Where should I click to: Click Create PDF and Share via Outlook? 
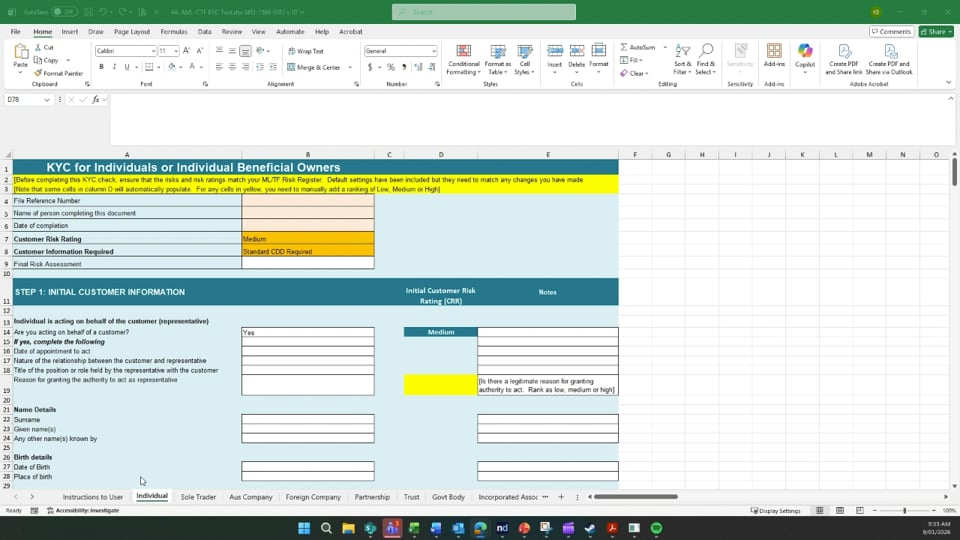pos(889,59)
